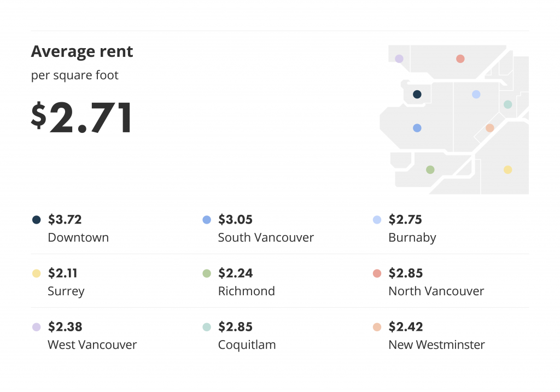
Task: Open the New Westminster legend label
Action: 436,344
